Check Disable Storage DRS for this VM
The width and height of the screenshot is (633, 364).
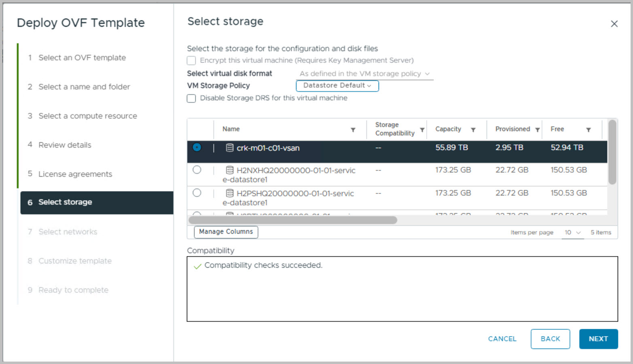[191, 98]
